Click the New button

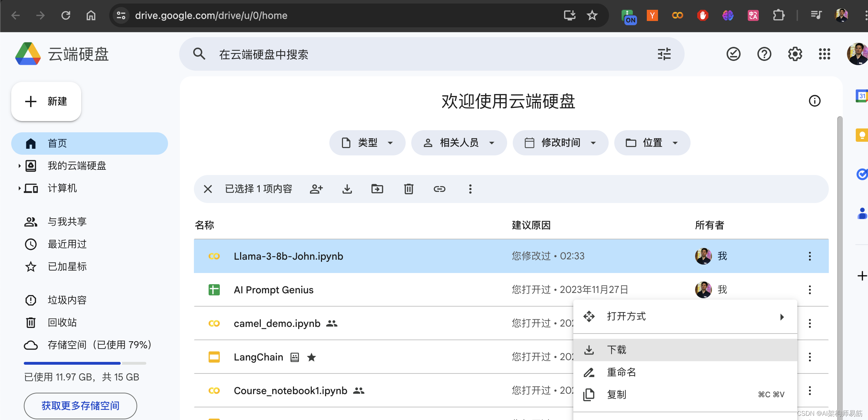46,101
